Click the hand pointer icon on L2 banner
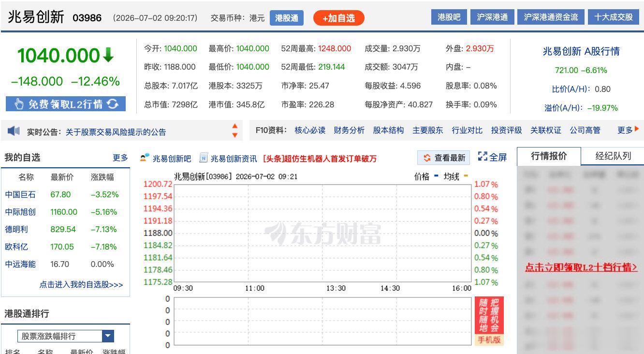Viewport: 644px width, 354px height. (x=19, y=103)
